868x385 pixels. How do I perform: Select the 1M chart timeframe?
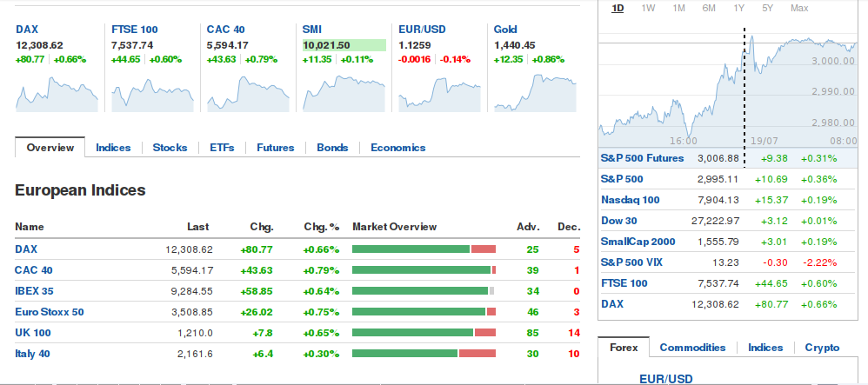678,9
